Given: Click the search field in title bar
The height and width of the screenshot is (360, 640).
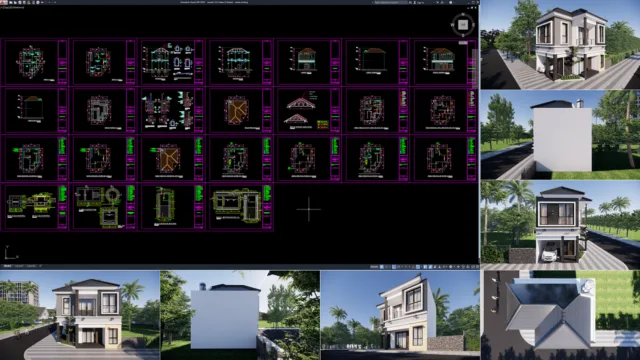Looking at the screenshot, I should pos(391,2).
